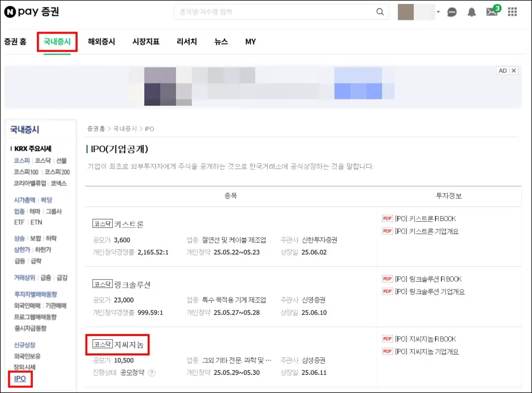Click 증권홈 in breadcrumb
Screen dimensions: 532x393
96,129
